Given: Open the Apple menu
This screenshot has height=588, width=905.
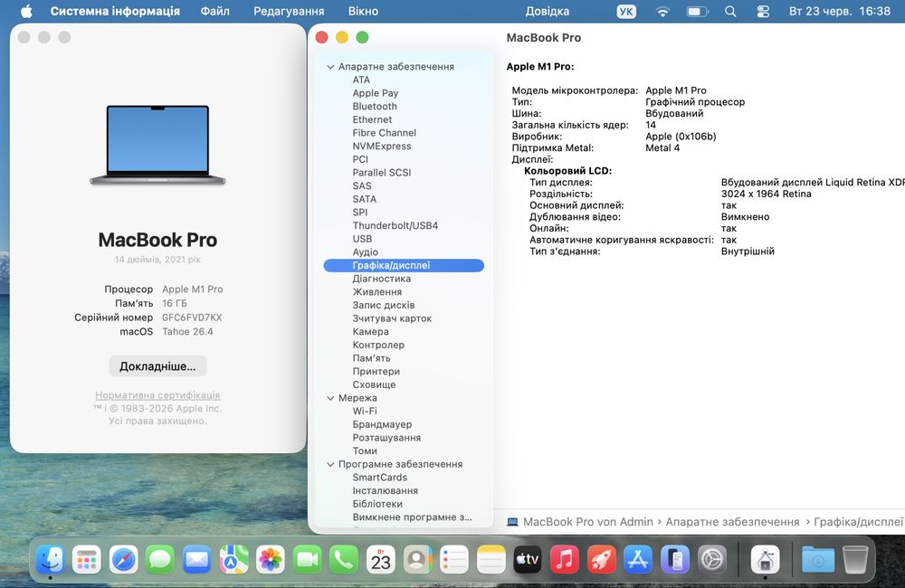Looking at the screenshot, I should click(26, 11).
